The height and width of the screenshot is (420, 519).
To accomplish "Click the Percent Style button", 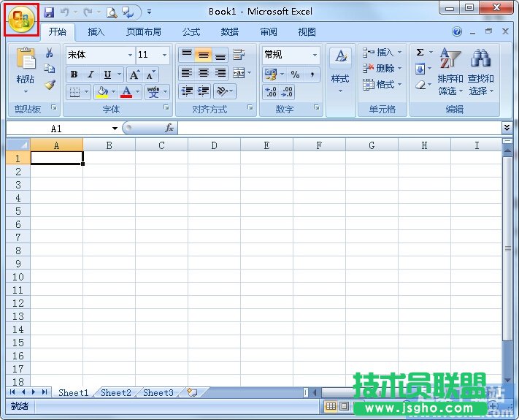I will tap(295, 75).
